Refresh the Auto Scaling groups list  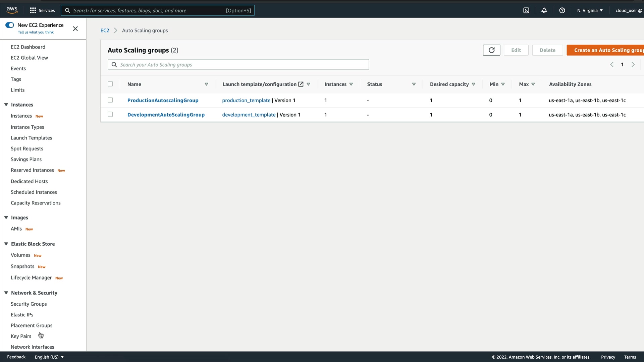click(491, 50)
